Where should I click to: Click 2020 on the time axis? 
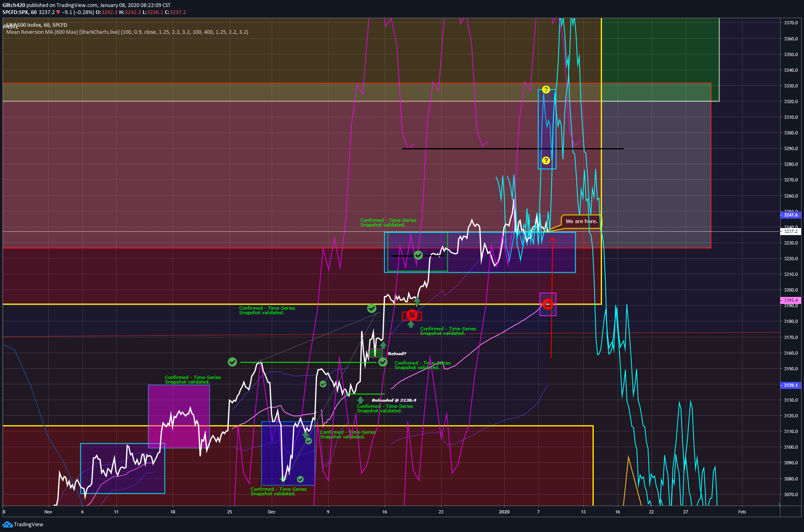504,512
